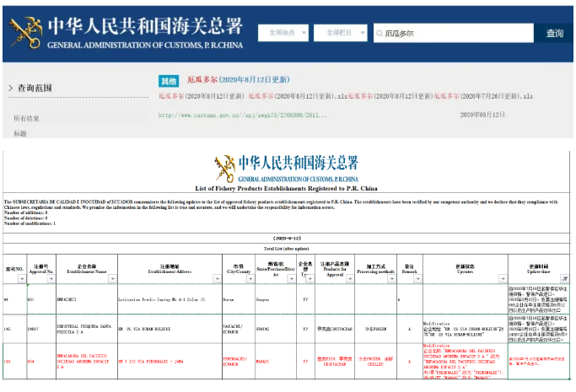Select 所有结果 search scope

(26, 119)
